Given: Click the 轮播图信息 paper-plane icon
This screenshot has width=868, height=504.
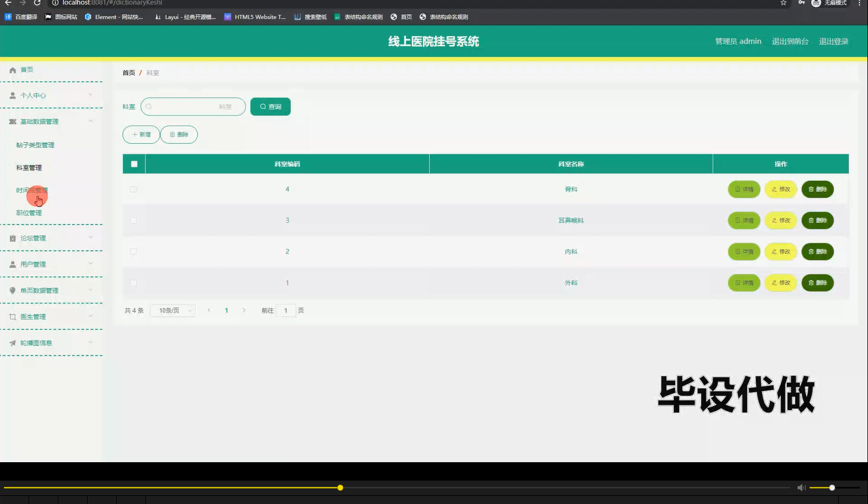Looking at the screenshot, I should coord(13,343).
